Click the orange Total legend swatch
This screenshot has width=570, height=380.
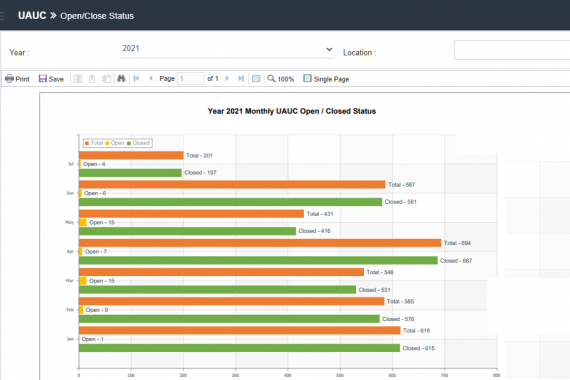click(87, 143)
